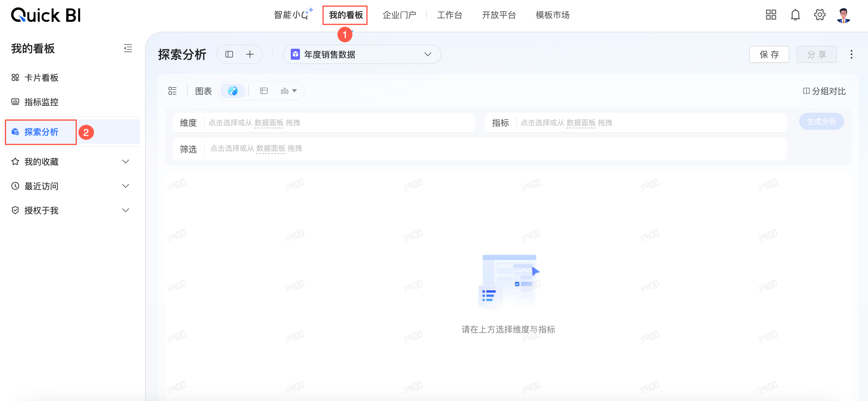868x401 pixels.
Task: Click the panel layout toggle icon
Action: (229, 54)
